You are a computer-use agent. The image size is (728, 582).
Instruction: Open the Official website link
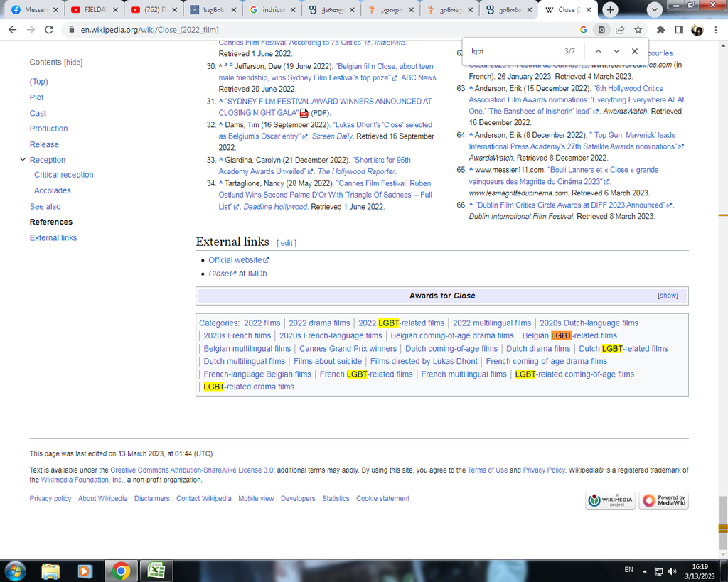coord(238,260)
